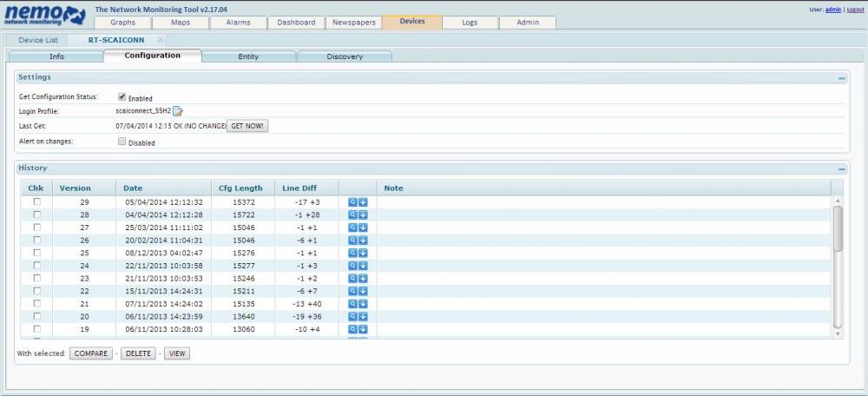
Task: Click the download arrow icon for version 27
Action: pos(363,228)
